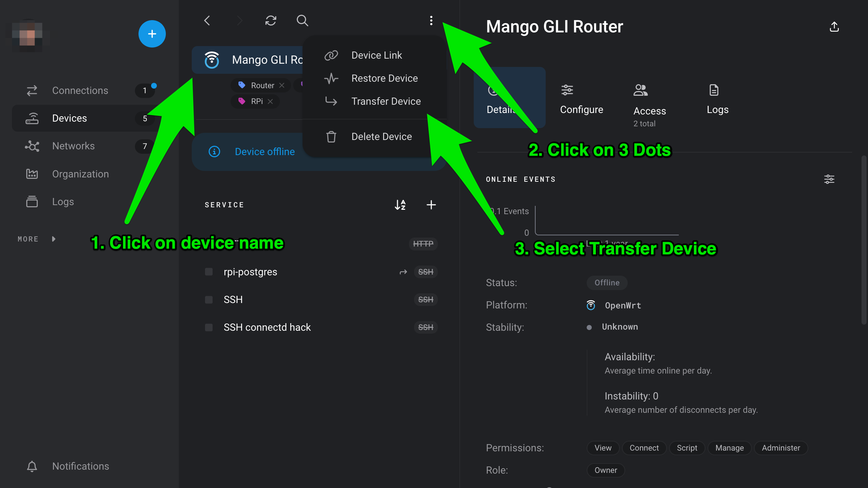Select Device Link from the menu
The width and height of the screenshot is (868, 488).
375,55
